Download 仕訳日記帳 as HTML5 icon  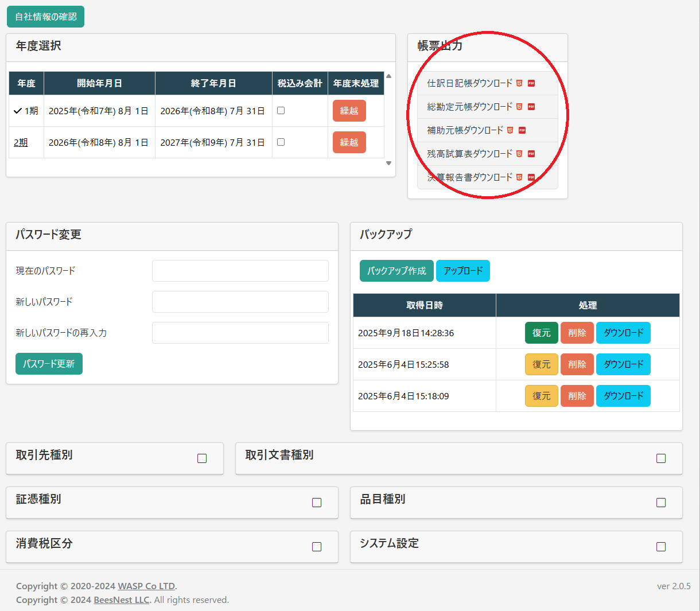click(x=519, y=83)
